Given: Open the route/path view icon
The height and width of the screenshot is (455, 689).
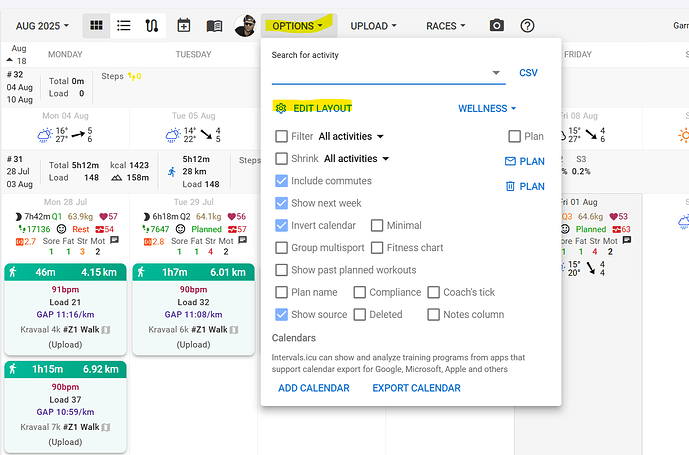Looking at the screenshot, I should (152, 25).
